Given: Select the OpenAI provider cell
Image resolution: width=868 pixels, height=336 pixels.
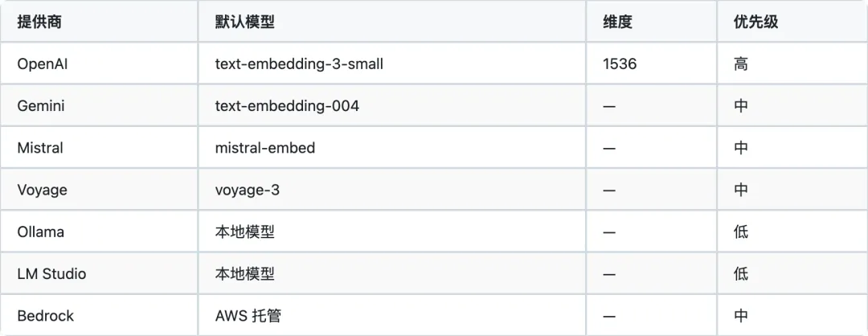Looking at the screenshot, I should 41,64.
